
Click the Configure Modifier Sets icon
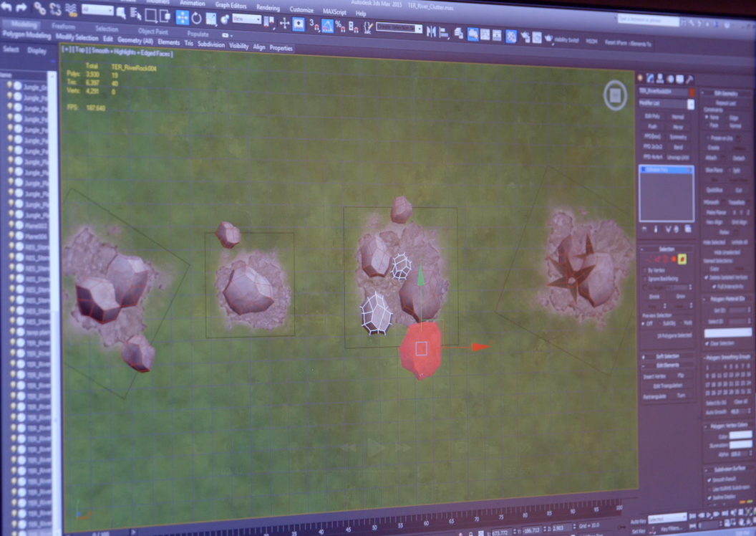688,229
